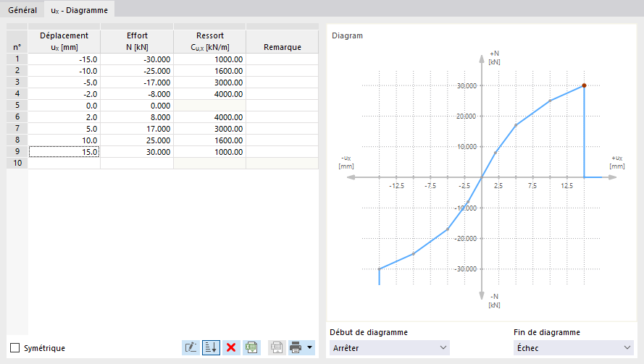Open the Début de diagramme dropdown (Arrêter)

389,347
